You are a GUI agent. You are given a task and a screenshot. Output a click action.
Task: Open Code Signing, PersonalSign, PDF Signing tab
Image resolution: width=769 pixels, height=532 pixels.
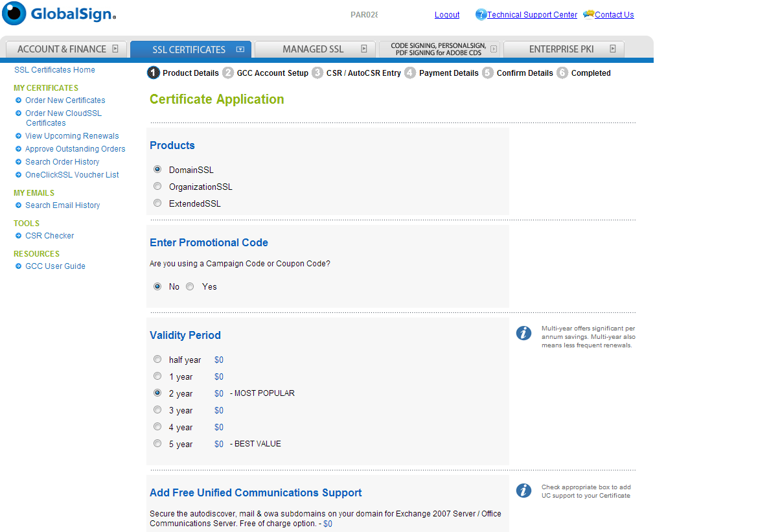coord(439,49)
